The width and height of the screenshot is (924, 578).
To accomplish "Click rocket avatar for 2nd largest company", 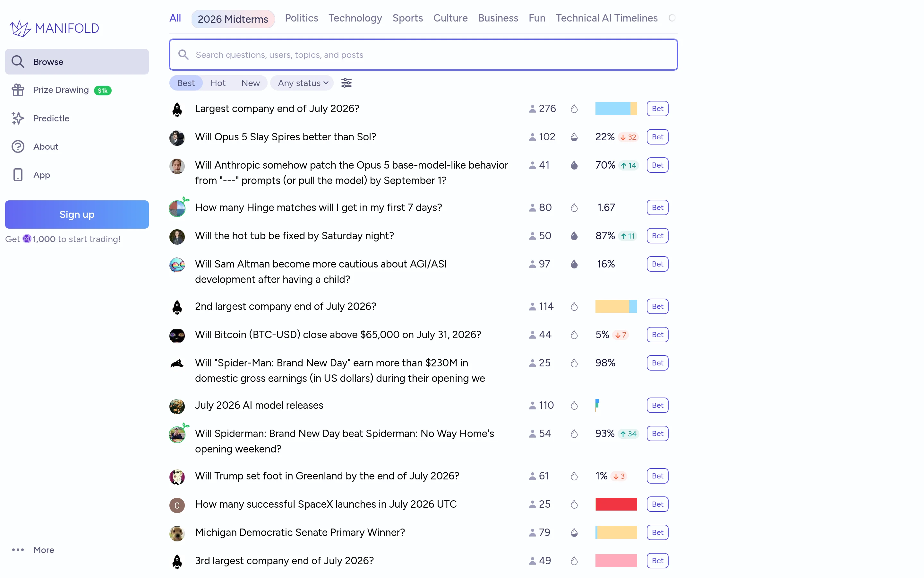I will tap(177, 307).
